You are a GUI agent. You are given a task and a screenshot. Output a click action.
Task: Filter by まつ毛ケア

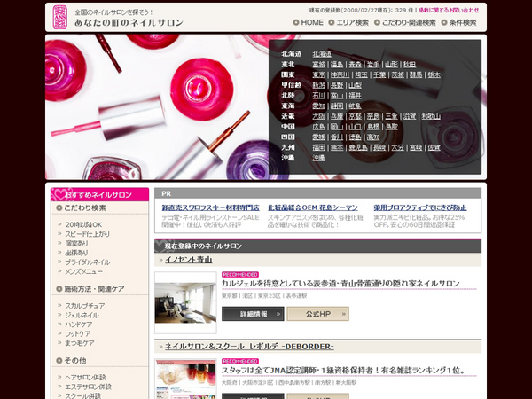point(80,343)
